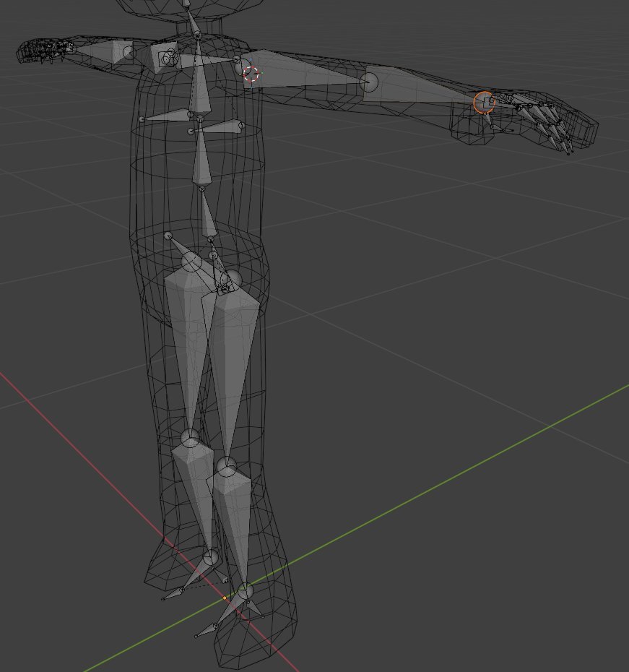Select the orange-highlighted wrist joint
The image size is (629, 672).
(483, 102)
